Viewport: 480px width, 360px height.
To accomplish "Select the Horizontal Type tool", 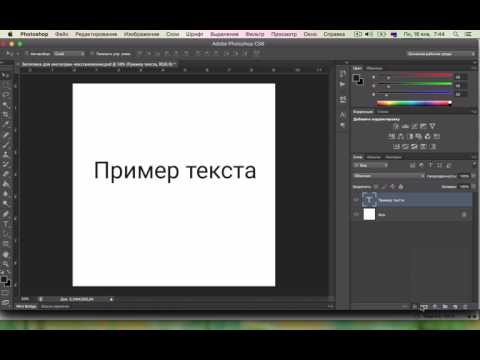I will point(6,224).
